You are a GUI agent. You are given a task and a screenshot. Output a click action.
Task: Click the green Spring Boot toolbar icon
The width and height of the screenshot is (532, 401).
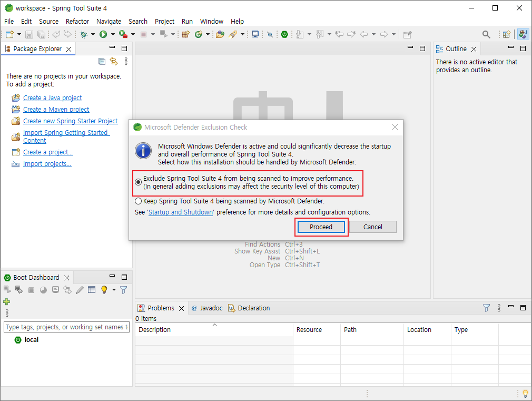284,34
